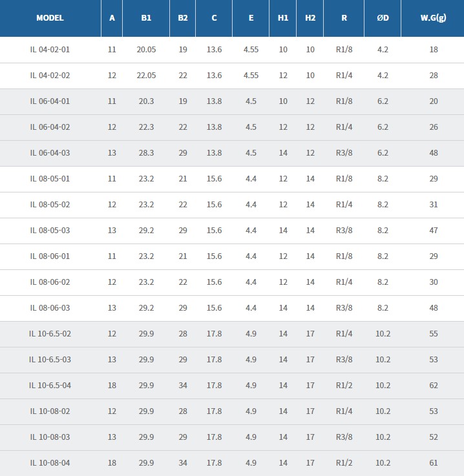Select the R column header
The height and width of the screenshot is (476, 464).
[344, 18]
